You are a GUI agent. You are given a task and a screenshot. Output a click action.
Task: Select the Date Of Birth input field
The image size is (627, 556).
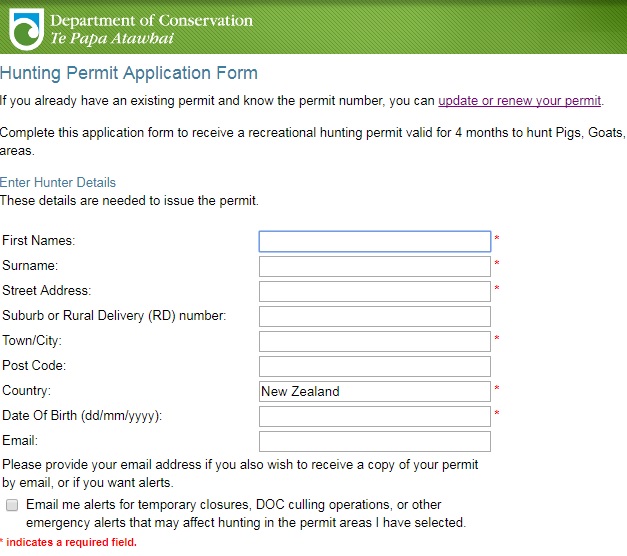click(375, 416)
